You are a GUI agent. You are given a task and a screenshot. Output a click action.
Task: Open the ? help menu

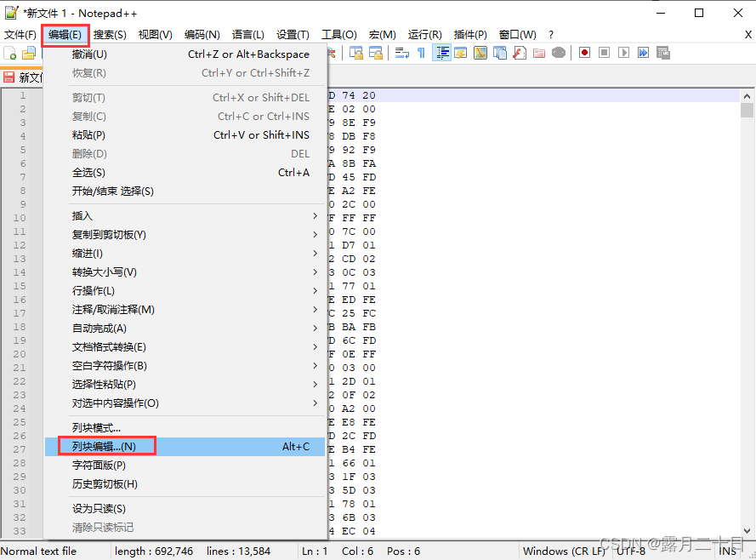[550, 35]
